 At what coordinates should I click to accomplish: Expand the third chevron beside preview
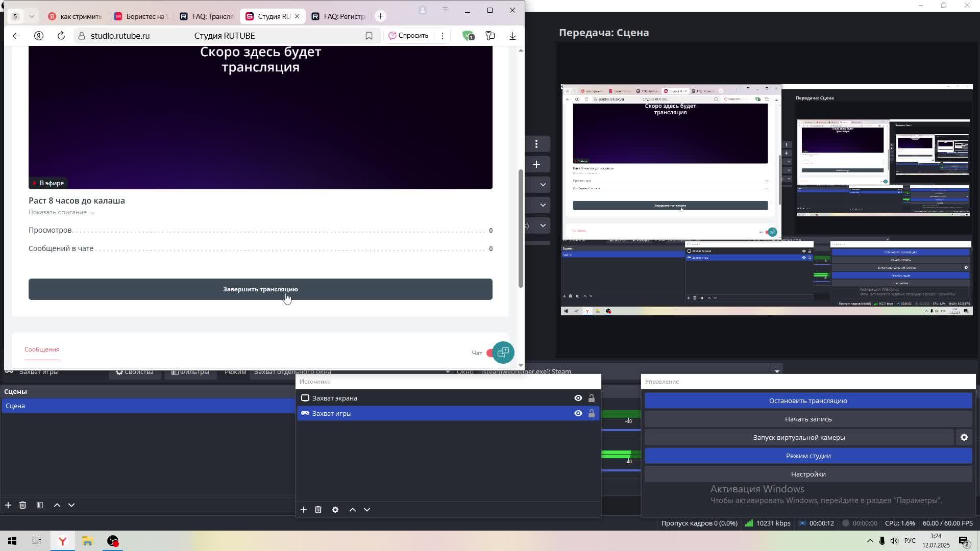pyautogui.click(x=543, y=226)
